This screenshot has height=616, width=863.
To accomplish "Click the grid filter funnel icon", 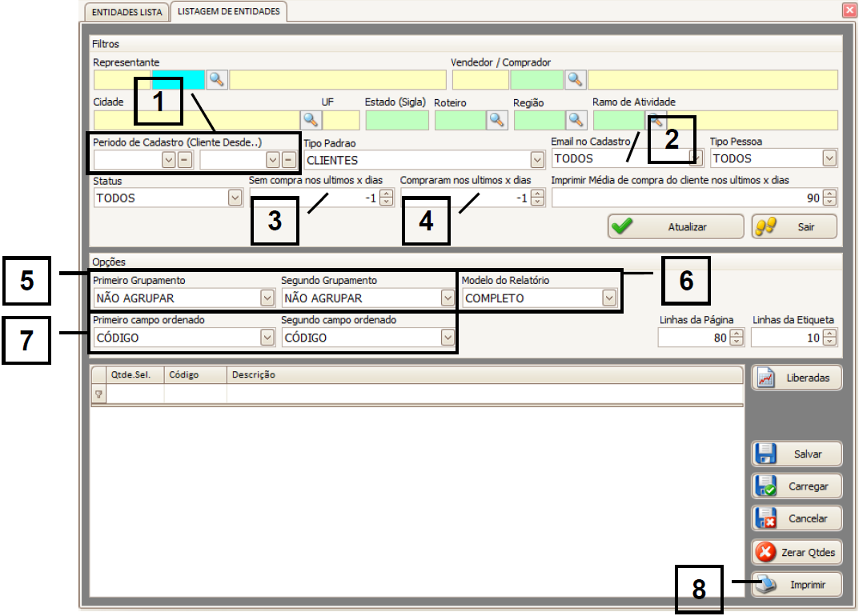I will [99, 394].
